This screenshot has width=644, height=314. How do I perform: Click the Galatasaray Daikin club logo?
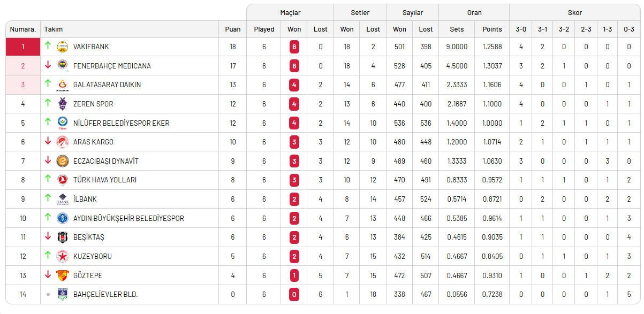(63, 85)
